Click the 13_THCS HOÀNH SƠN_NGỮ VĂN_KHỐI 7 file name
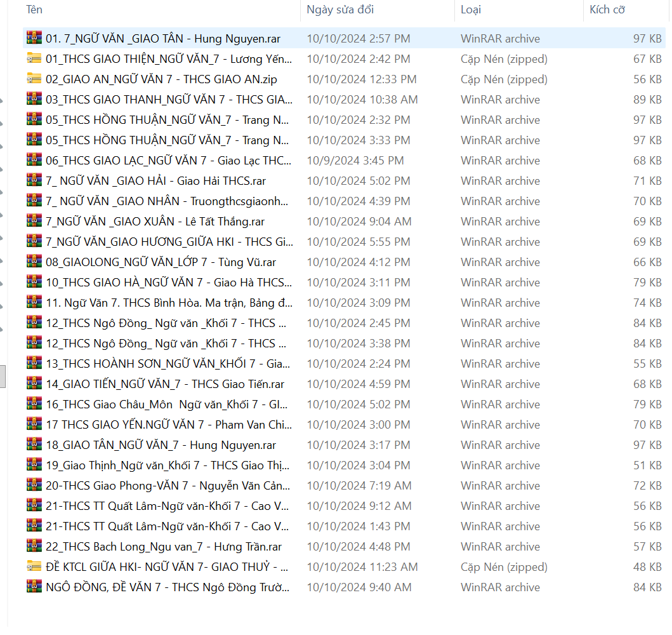This screenshot has width=672, height=635. pyautogui.click(x=168, y=364)
